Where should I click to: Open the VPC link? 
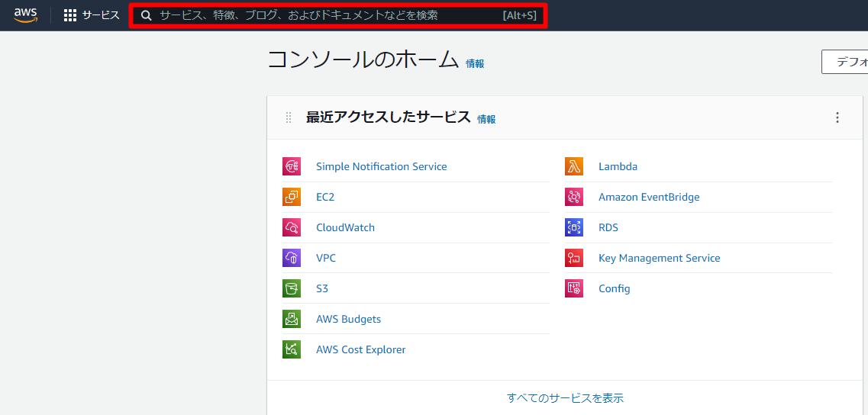point(325,258)
